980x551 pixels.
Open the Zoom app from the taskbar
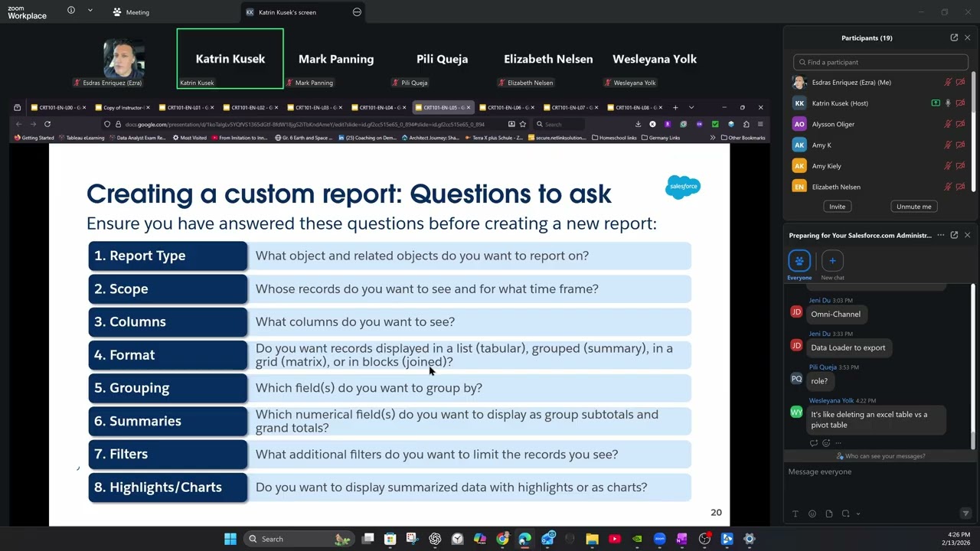pyautogui.click(x=659, y=539)
